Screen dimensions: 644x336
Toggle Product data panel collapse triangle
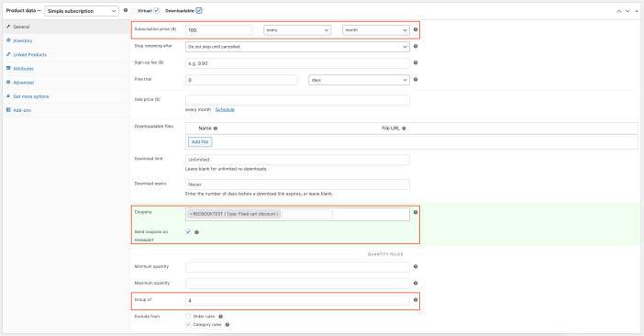(637, 11)
